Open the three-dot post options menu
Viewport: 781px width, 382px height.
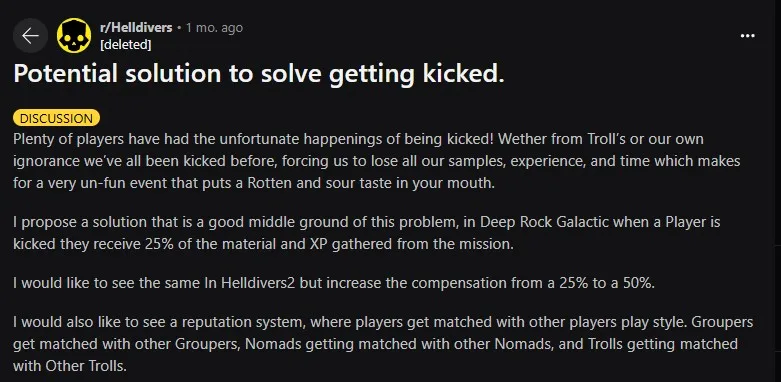coord(748,36)
